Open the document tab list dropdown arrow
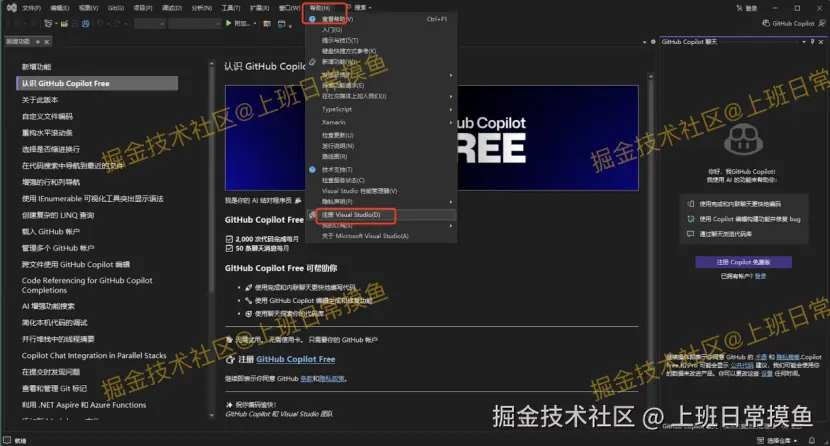Viewport: 830px width, 446px height. [644, 42]
